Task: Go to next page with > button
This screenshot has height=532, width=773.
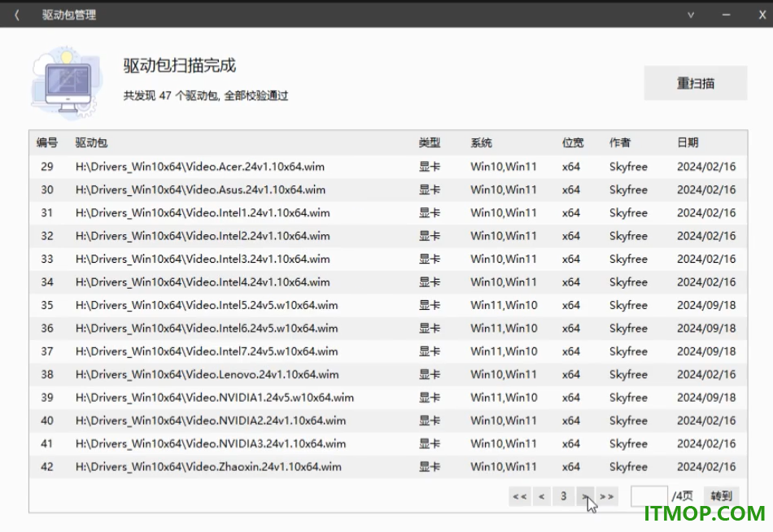Action: tap(585, 496)
